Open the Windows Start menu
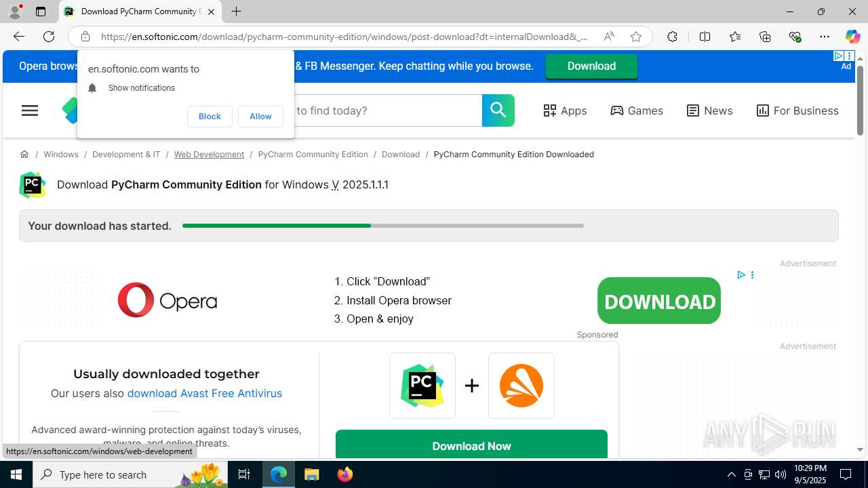Viewport: 868px width, 488px height. coord(16,474)
